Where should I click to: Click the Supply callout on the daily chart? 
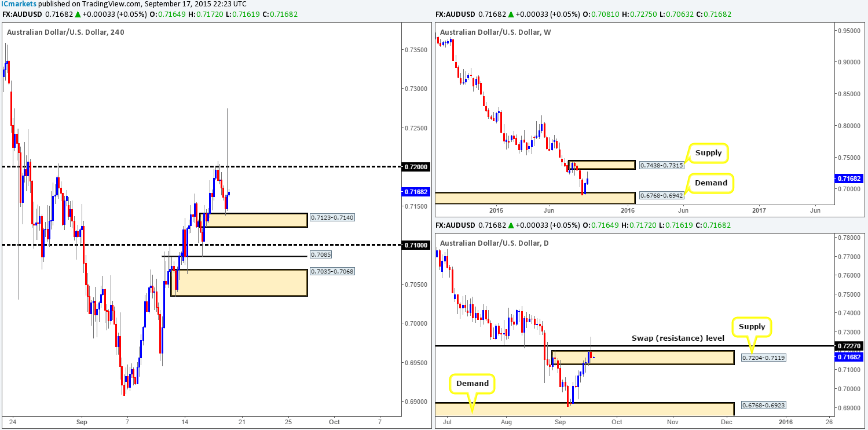[x=752, y=327]
